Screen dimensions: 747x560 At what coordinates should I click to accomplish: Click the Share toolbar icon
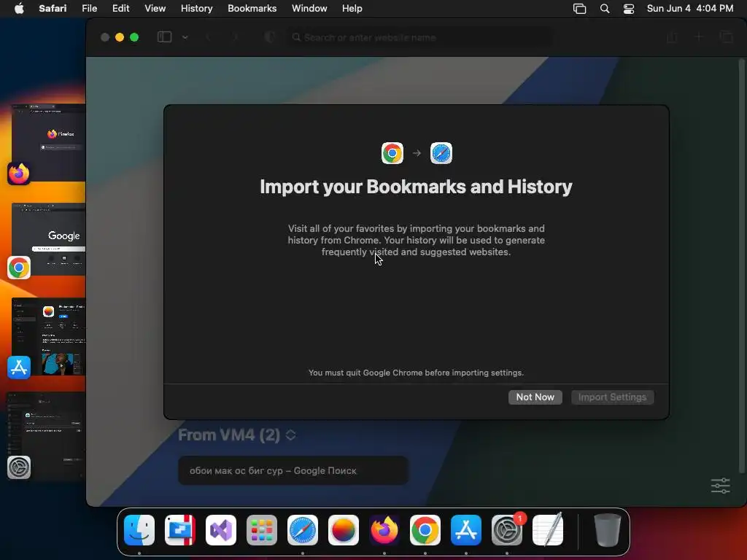672,37
